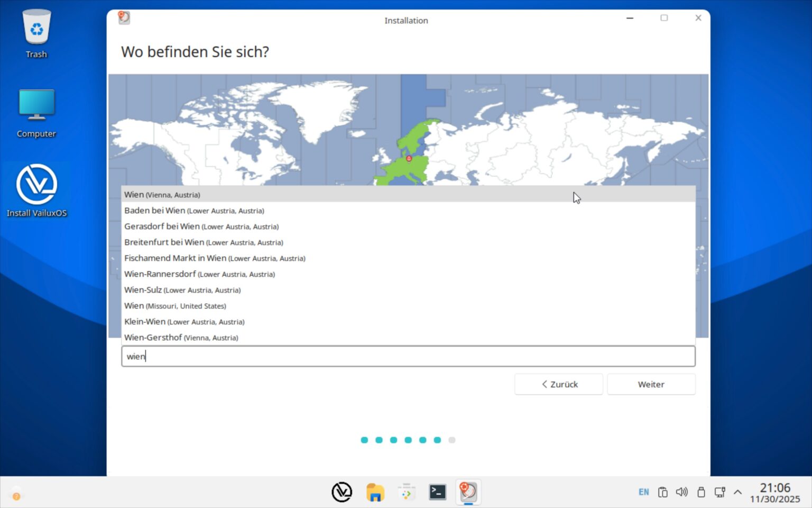The width and height of the screenshot is (812, 508).
Task: Select Wien-Gersthof (Vienna, Austria) suggestion
Action: point(181,338)
